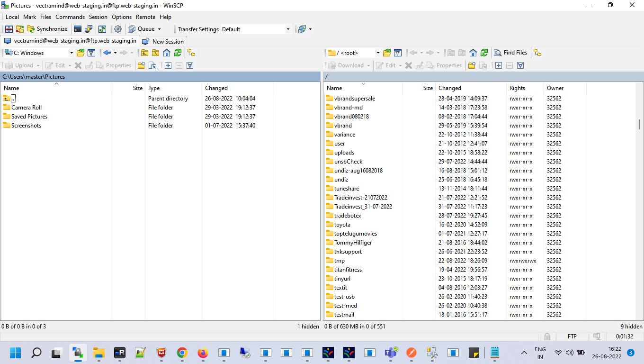644x364 pixels.
Task: Toggle synchronized browsing icon
Action: point(102,29)
